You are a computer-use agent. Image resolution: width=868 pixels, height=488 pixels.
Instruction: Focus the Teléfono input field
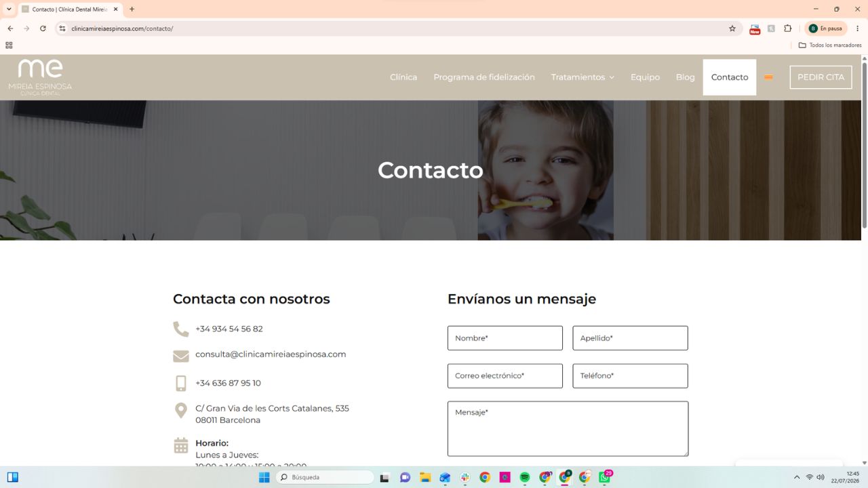[630, 376]
